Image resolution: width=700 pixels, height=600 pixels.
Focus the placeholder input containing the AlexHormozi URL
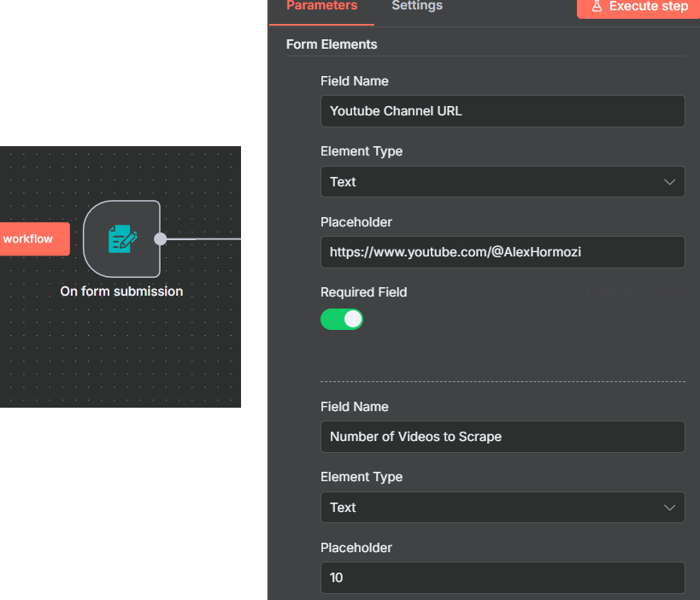pyautogui.click(x=502, y=252)
